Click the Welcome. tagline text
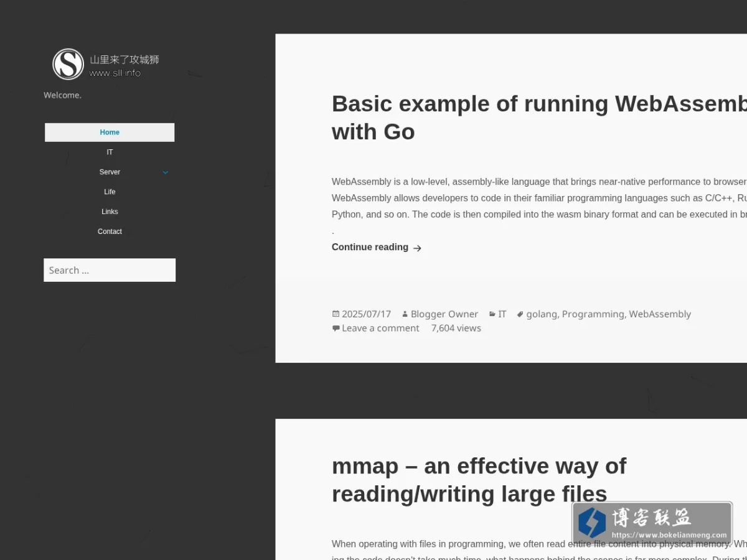The width and height of the screenshot is (747, 560). [x=62, y=95]
